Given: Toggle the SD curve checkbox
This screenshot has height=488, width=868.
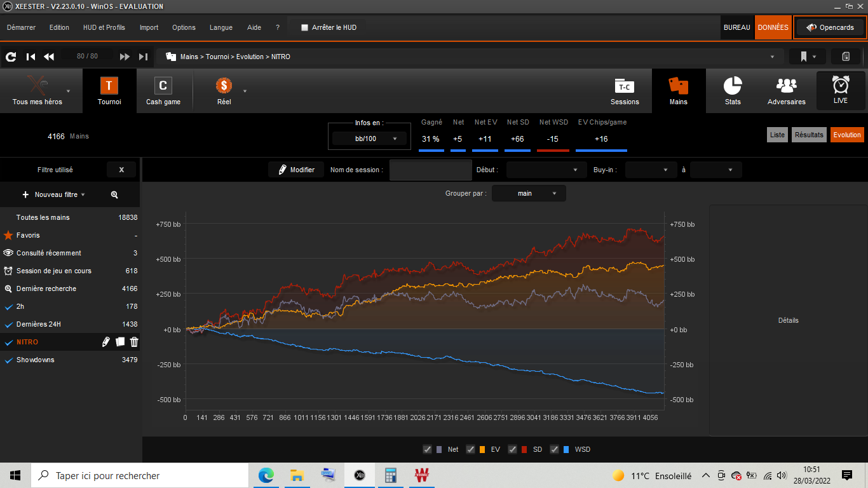Looking at the screenshot, I should click(512, 449).
